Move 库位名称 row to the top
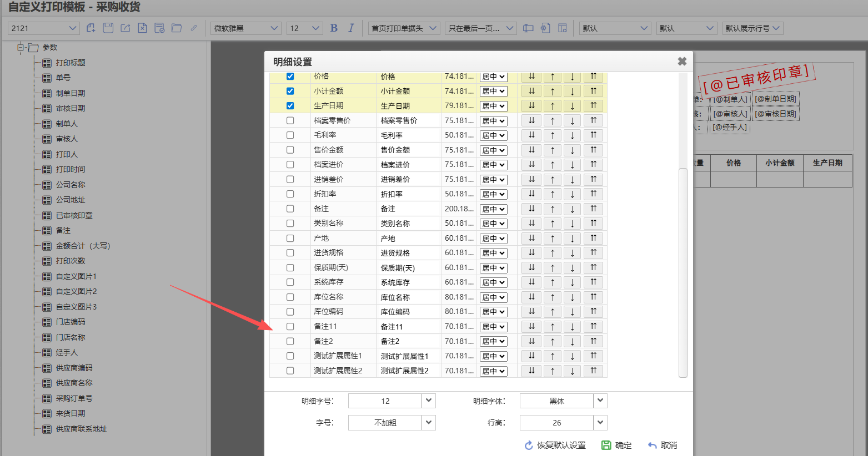This screenshot has height=456, width=868. coord(593,297)
